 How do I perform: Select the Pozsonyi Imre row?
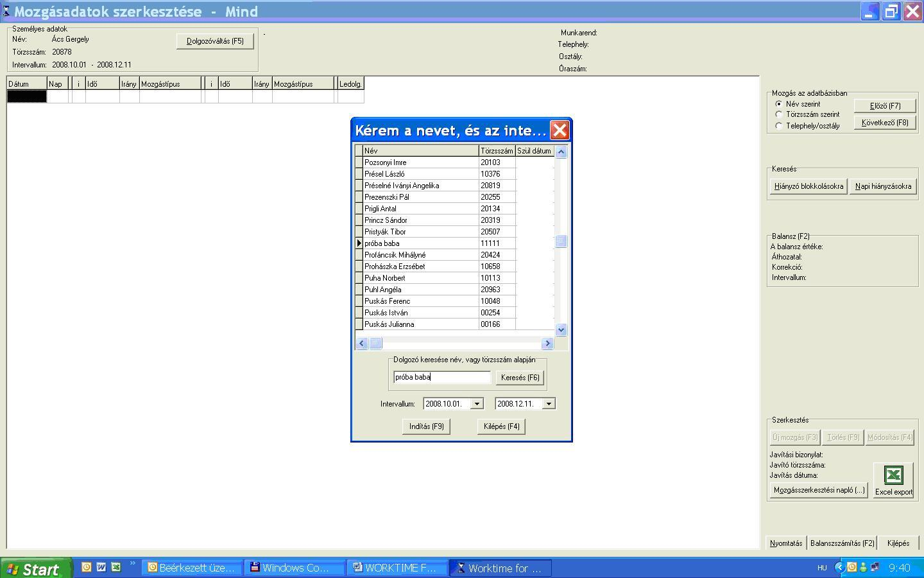455,162
